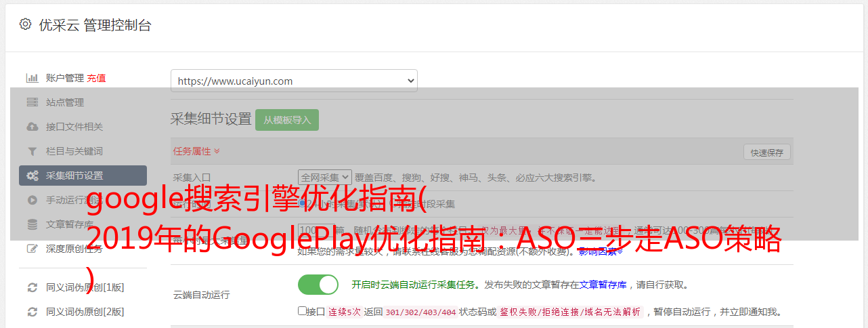
Task: Click the 云端自动运行 label
Action: [202, 295]
